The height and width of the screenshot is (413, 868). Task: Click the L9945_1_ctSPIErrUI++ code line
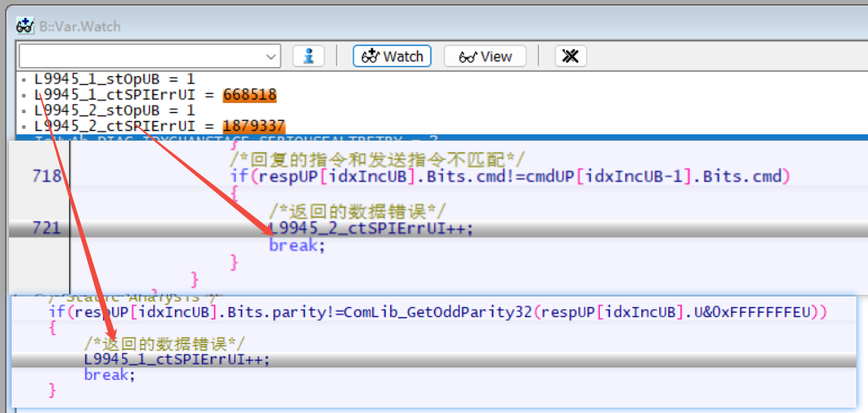pos(178,359)
